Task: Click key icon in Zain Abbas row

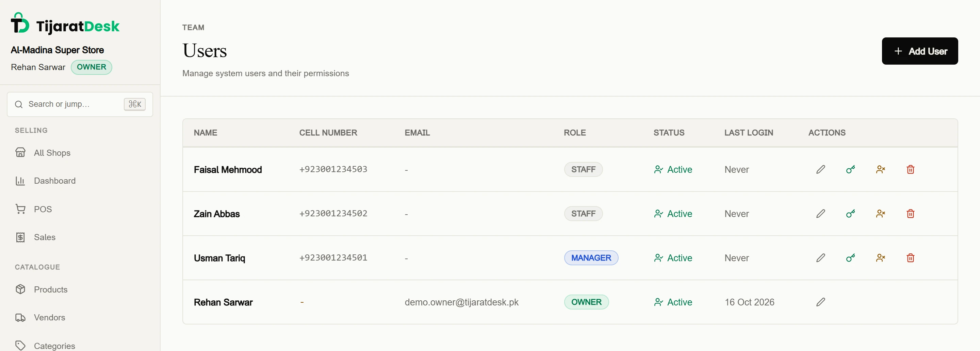Action: pyautogui.click(x=850, y=213)
